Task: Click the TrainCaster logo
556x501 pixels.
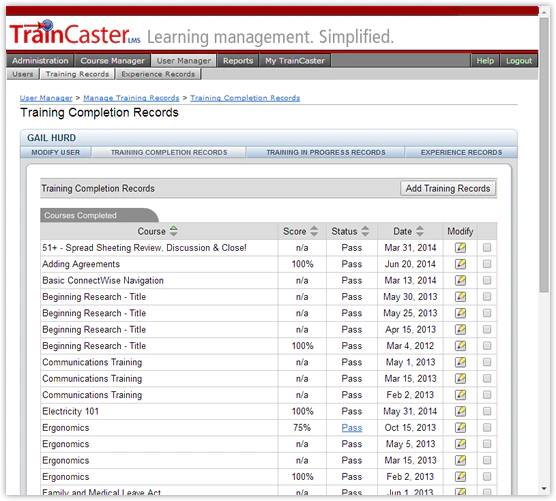Action: (x=75, y=33)
